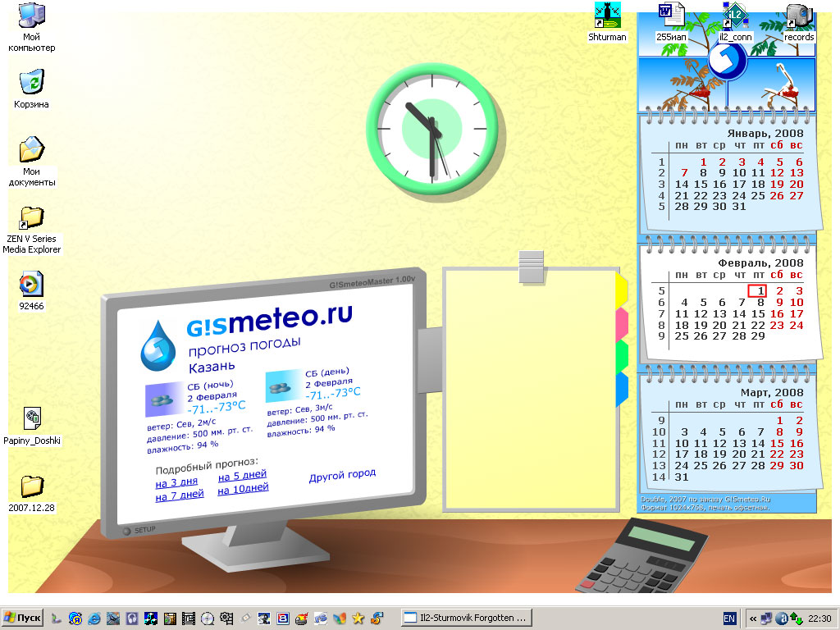Expand hidden tray icons with the chevron
This screenshot has height=630, width=840.
coord(752,619)
